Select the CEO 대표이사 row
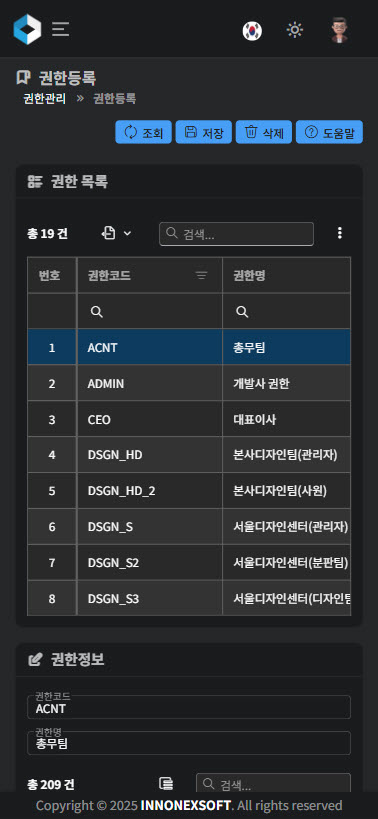Viewport: 378px width, 819px height. pyautogui.click(x=189, y=420)
